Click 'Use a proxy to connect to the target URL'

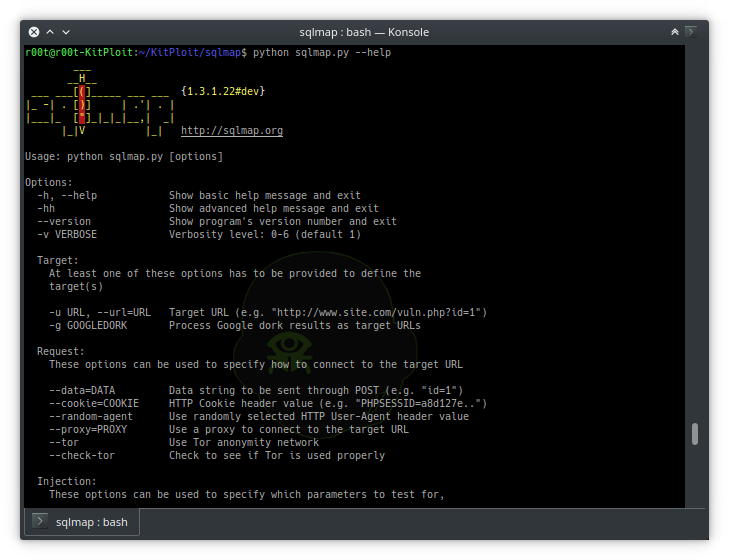tap(289, 430)
